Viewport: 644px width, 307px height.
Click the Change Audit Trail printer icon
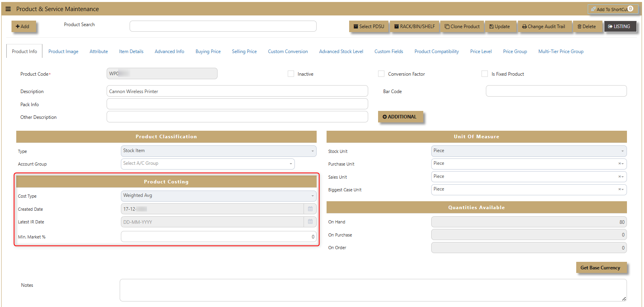[x=524, y=27]
